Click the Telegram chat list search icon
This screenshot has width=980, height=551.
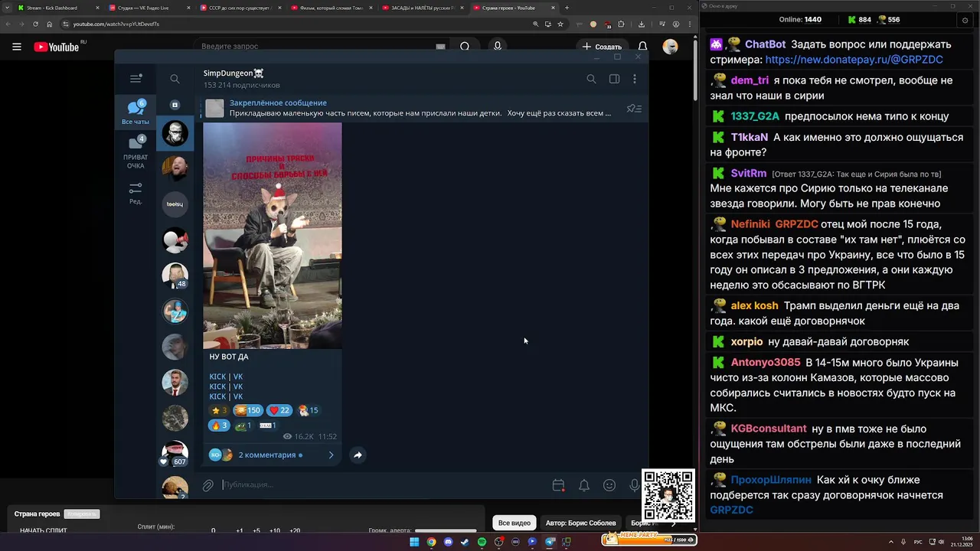pos(175,79)
